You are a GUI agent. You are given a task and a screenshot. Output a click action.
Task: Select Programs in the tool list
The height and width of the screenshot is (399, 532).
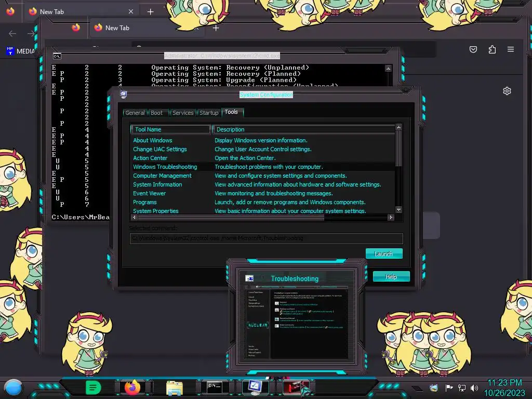(145, 202)
